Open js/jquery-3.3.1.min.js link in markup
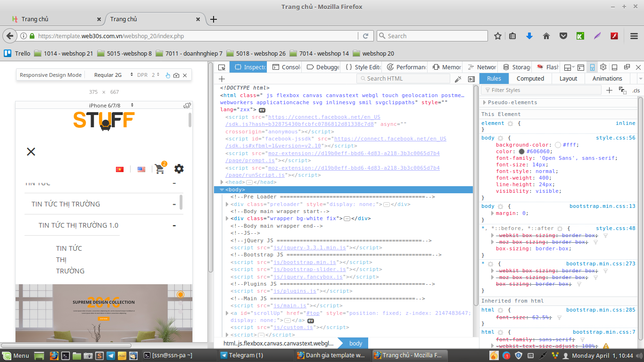This screenshot has width=644, height=362. [x=310, y=247]
